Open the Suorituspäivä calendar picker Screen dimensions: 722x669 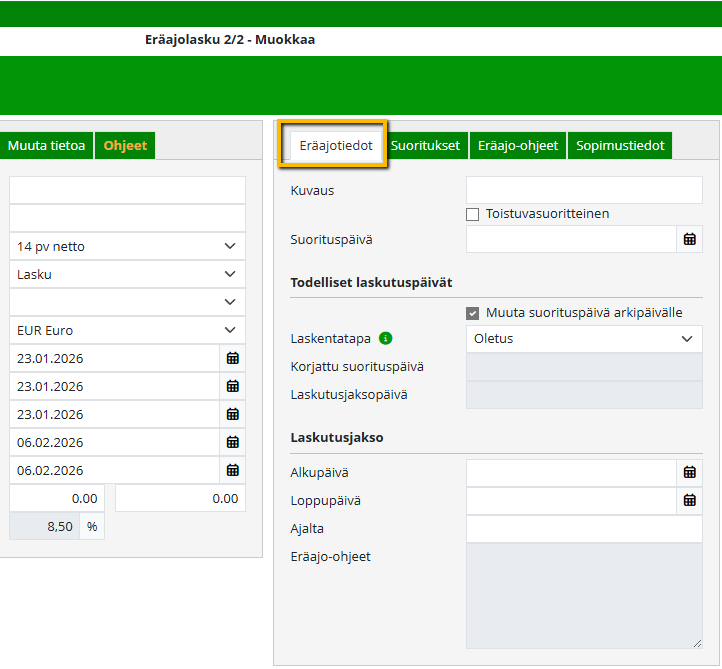(689, 239)
